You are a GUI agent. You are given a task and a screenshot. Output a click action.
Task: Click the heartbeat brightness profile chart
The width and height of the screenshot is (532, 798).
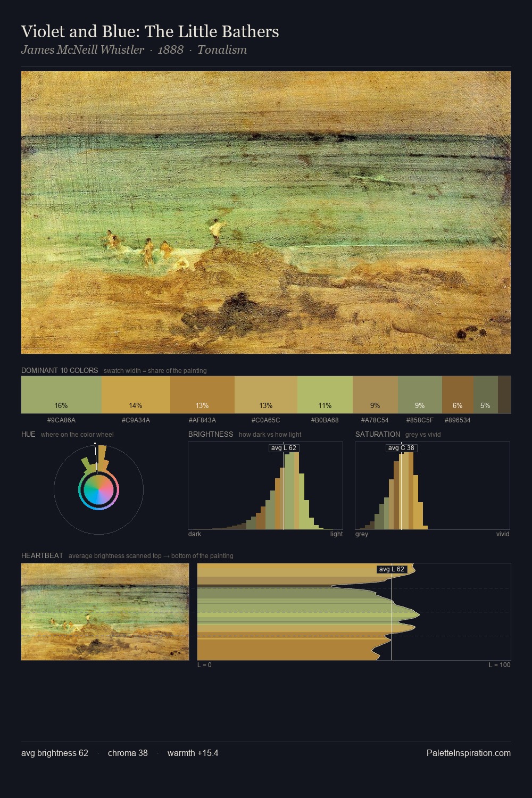354,612
